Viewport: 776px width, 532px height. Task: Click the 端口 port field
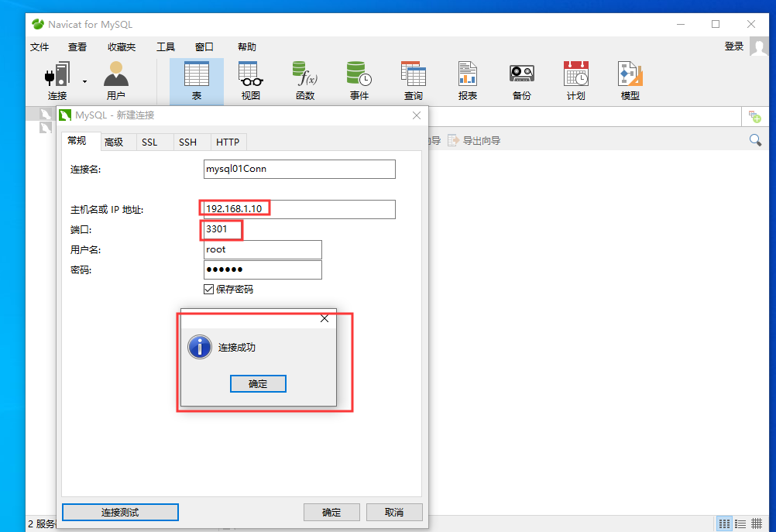click(x=221, y=230)
